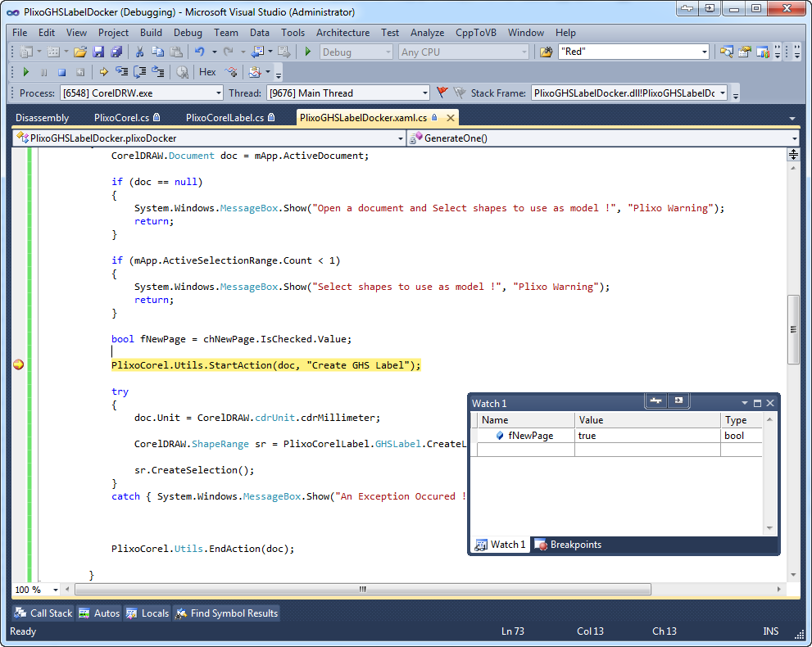Select the Watch 1 tab
The image size is (812, 647).
coord(501,545)
